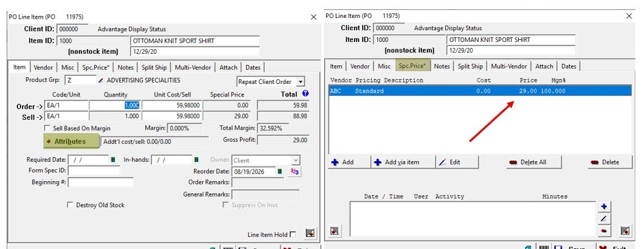644x249 pixels.
Task: Open the In-hands date calendar picker
Action: point(196,160)
